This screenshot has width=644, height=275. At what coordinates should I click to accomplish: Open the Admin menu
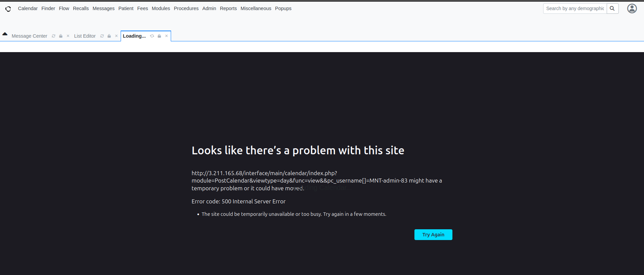point(209,8)
